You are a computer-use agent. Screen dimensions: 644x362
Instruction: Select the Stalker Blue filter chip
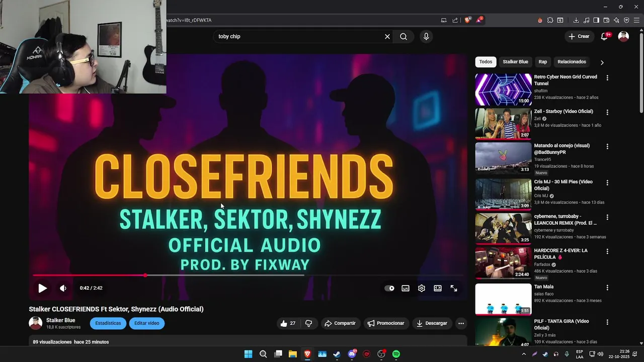pyautogui.click(x=515, y=62)
